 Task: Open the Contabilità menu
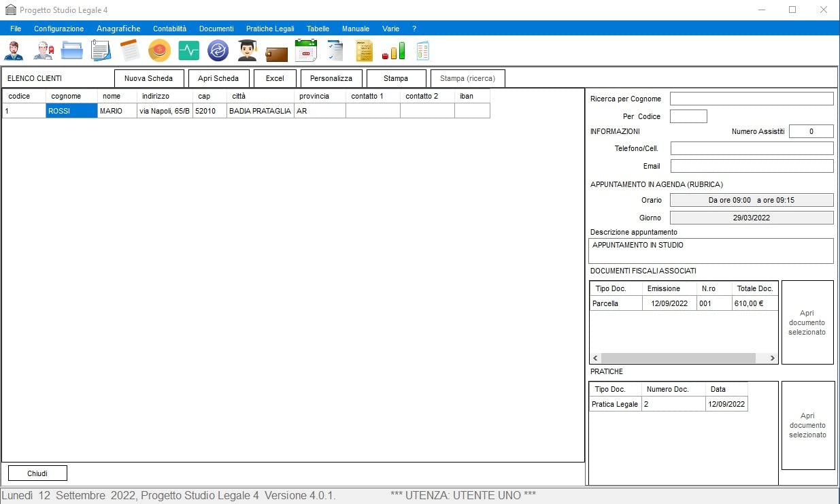(x=169, y=29)
